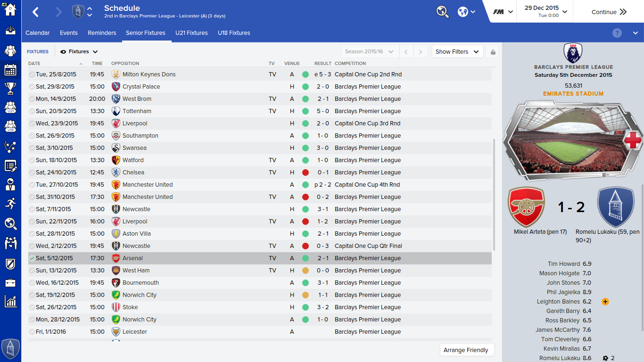Image resolution: width=644 pixels, height=362 pixels.
Task: Click the Arrange Friendly button
Action: click(466, 350)
